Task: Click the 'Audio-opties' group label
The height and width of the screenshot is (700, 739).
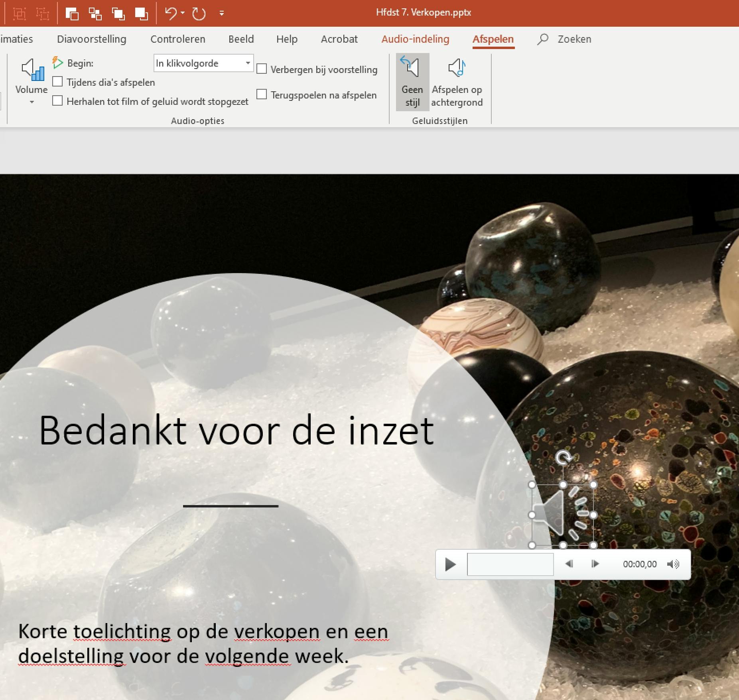Action: click(x=198, y=121)
